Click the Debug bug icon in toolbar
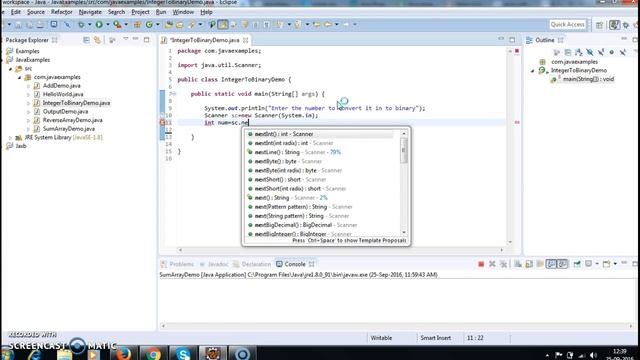 point(81,25)
